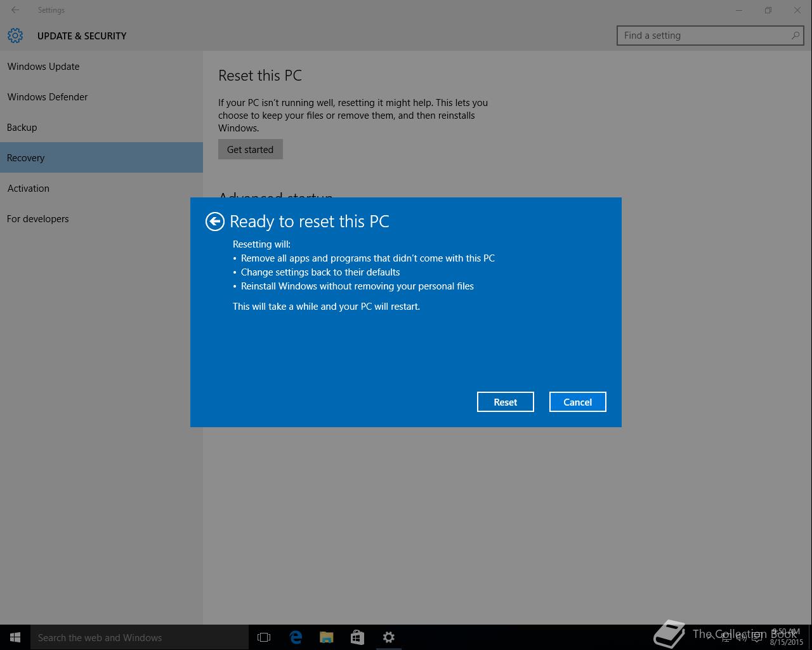This screenshot has width=812, height=650.
Task: Click the search magnifier icon
Action: pyautogui.click(x=795, y=36)
